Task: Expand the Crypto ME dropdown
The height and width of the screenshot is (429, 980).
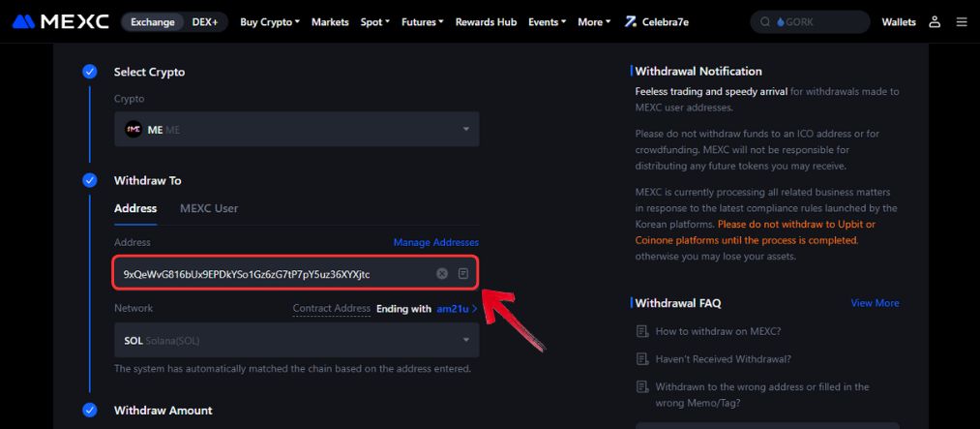Action: [297, 130]
